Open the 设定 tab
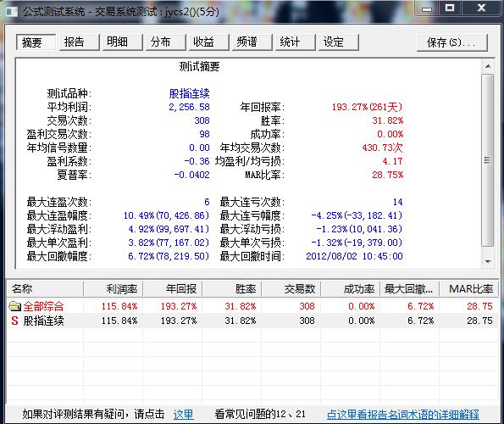The height and width of the screenshot is (424, 504). coord(339,42)
